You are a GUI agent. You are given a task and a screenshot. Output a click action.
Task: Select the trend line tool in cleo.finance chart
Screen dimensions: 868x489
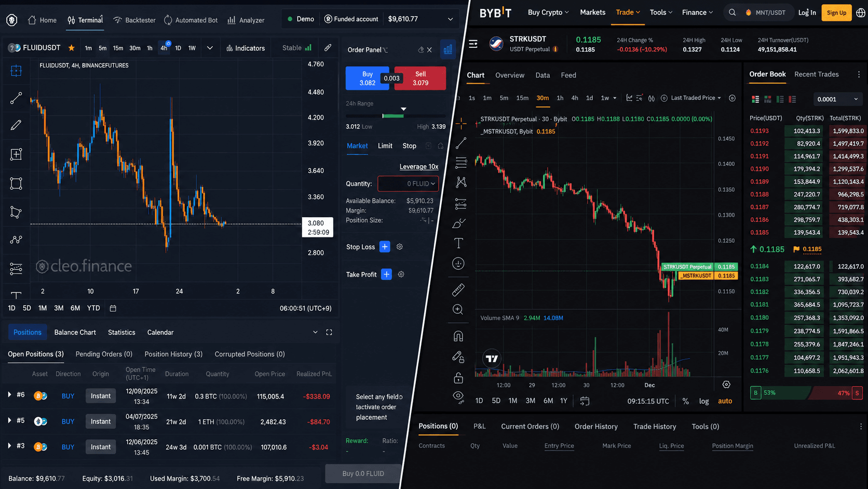(x=16, y=98)
